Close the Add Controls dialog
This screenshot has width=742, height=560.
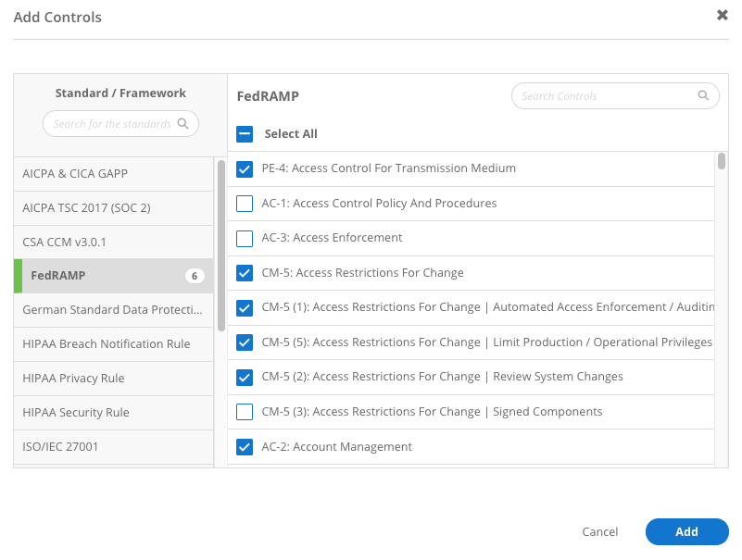pyautogui.click(x=723, y=16)
